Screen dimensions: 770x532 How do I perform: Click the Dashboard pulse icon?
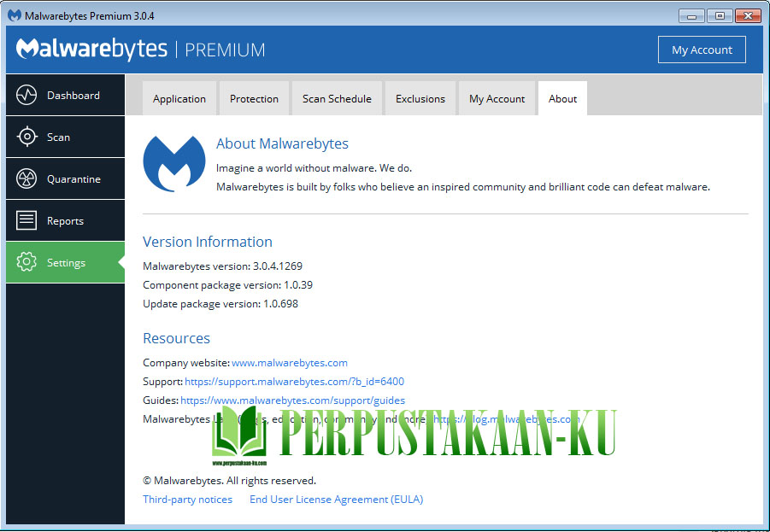coord(26,95)
